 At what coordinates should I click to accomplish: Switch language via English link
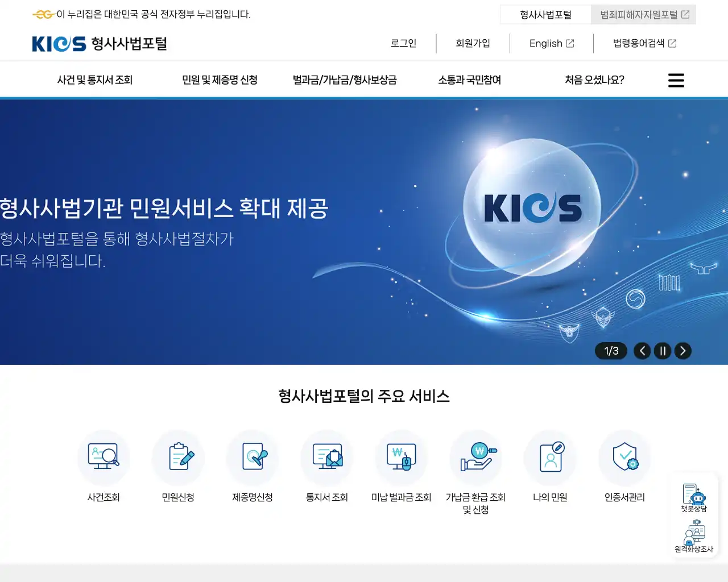click(552, 43)
